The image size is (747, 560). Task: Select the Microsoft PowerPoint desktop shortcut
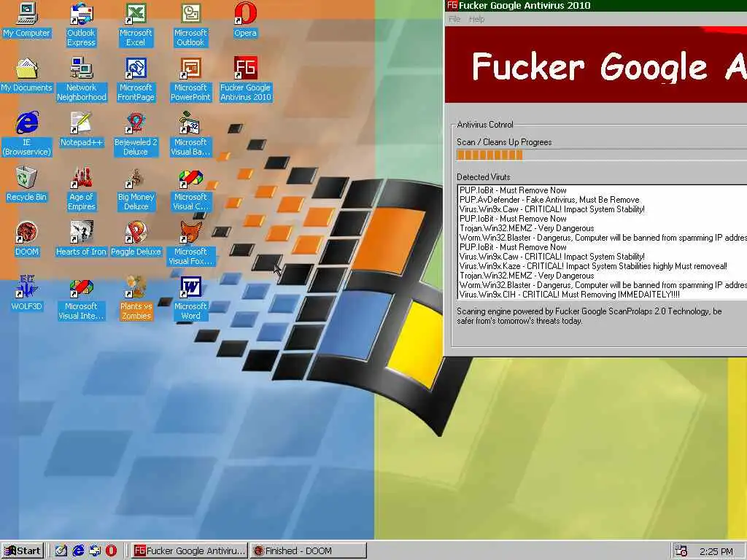click(190, 79)
